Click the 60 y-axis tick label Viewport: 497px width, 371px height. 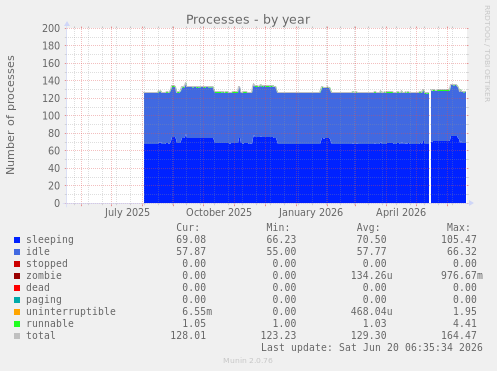(54, 151)
